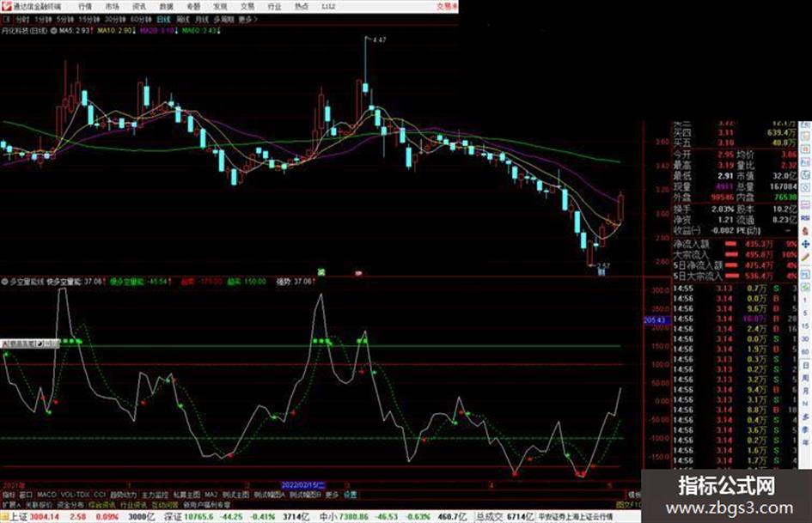The height and width of the screenshot is (523, 812).
Task: Click the blue cross move icon in the right toolbar
Action: (x=805, y=244)
